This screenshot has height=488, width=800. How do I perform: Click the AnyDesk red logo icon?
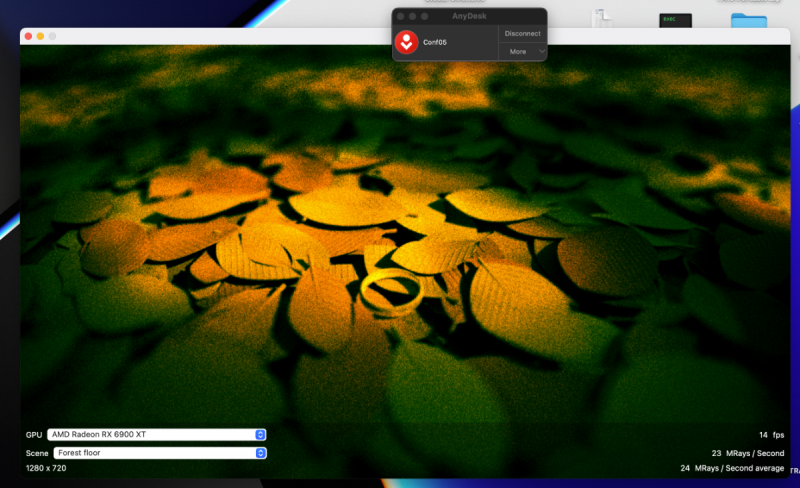(407, 42)
